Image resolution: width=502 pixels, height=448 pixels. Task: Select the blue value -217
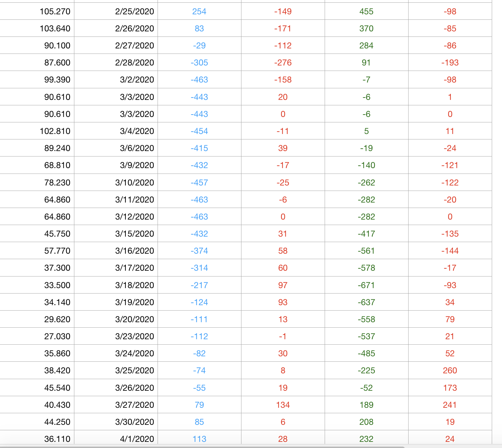coord(200,285)
